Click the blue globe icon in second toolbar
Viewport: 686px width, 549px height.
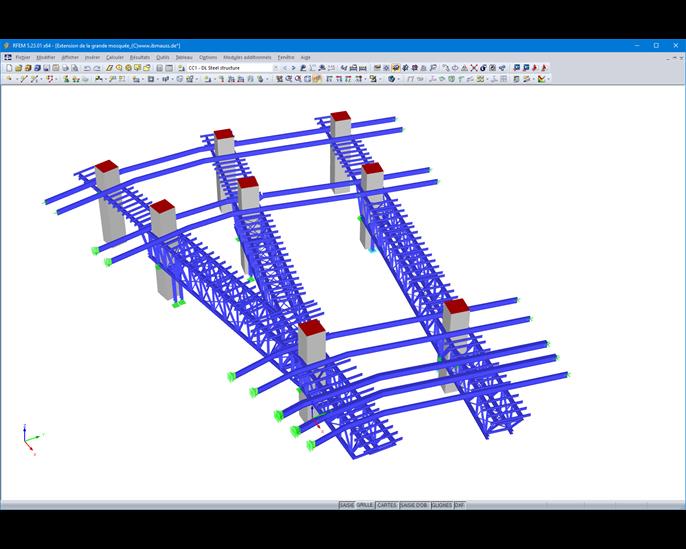(392, 79)
